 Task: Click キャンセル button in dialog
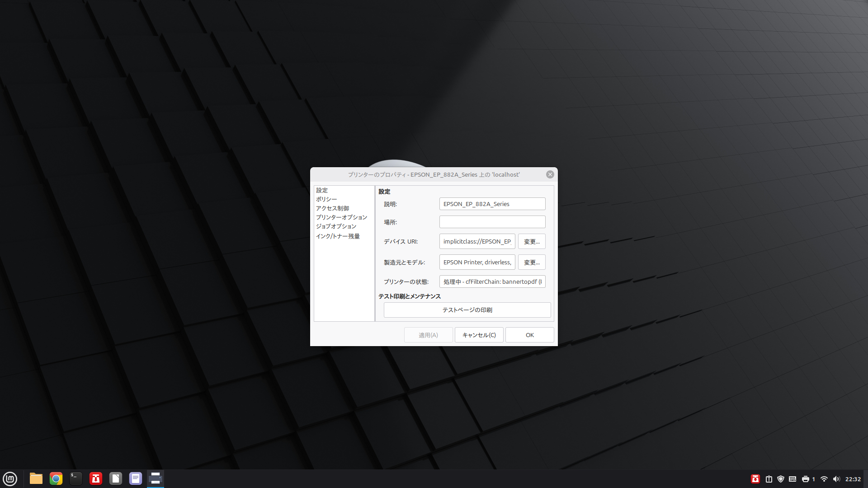479,335
